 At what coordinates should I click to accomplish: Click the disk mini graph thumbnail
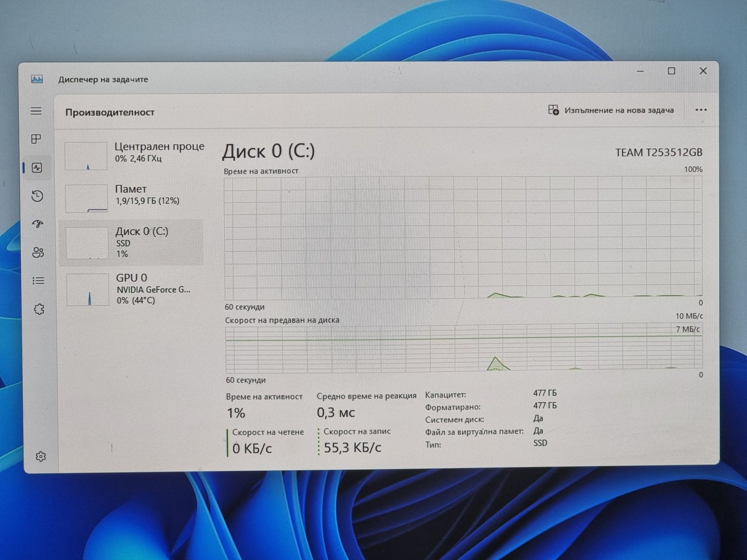click(x=87, y=243)
